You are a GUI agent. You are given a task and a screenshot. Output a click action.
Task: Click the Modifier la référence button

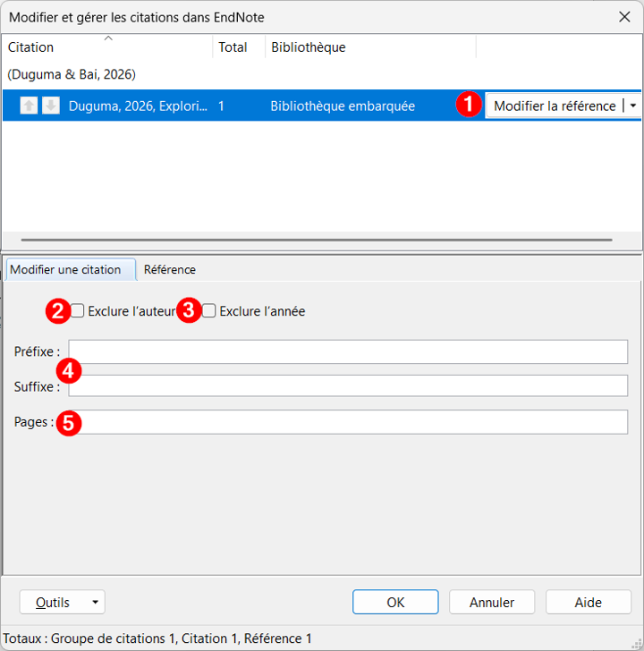point(554,106)
